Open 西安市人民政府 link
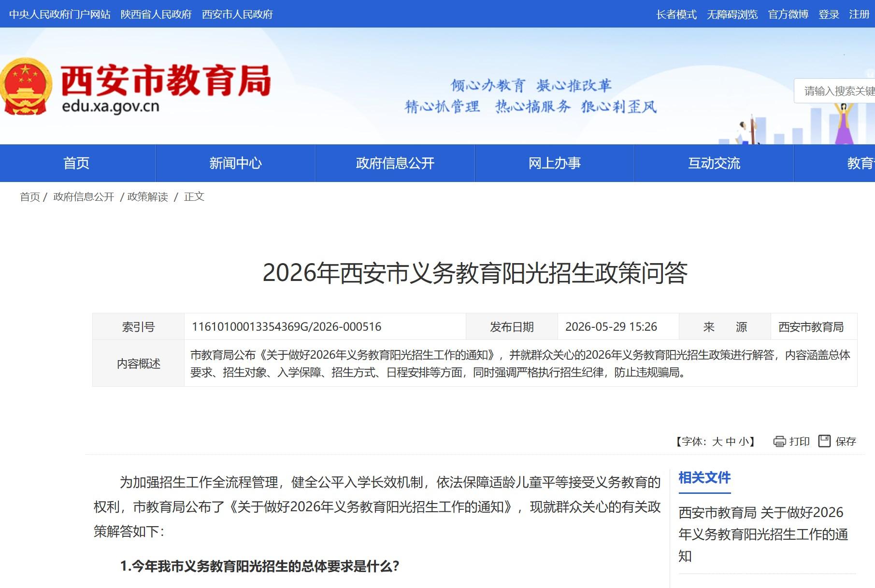 pyautogui.click(x=237, y=14)
